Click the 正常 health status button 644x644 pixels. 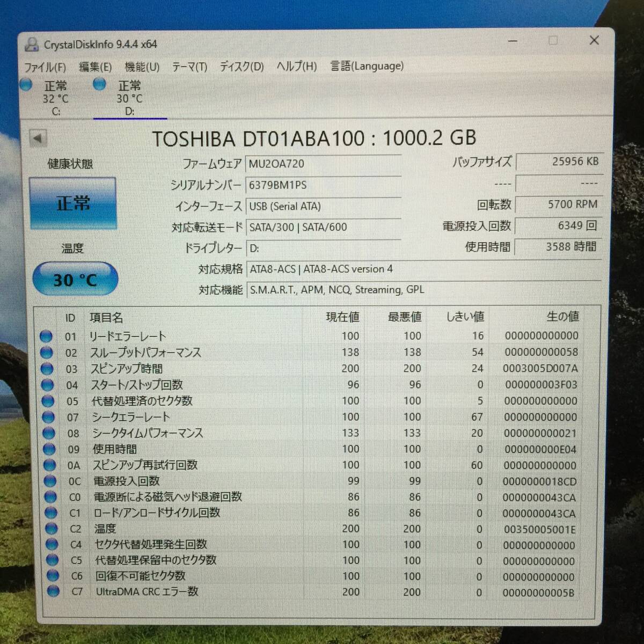click(73, 203)
